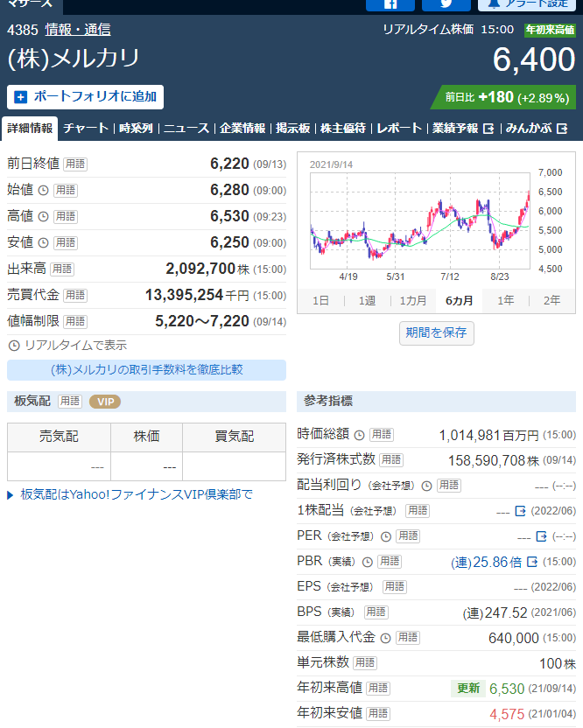Click the 用語 tag beside 板気配
This screenshot has width=583, height=728.
[70, 401]
